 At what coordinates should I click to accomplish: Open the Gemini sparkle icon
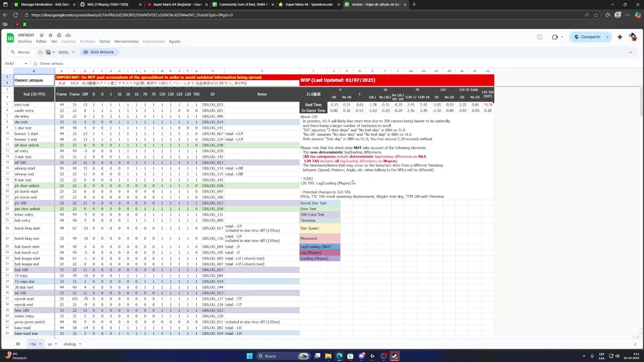coord(620,37)
